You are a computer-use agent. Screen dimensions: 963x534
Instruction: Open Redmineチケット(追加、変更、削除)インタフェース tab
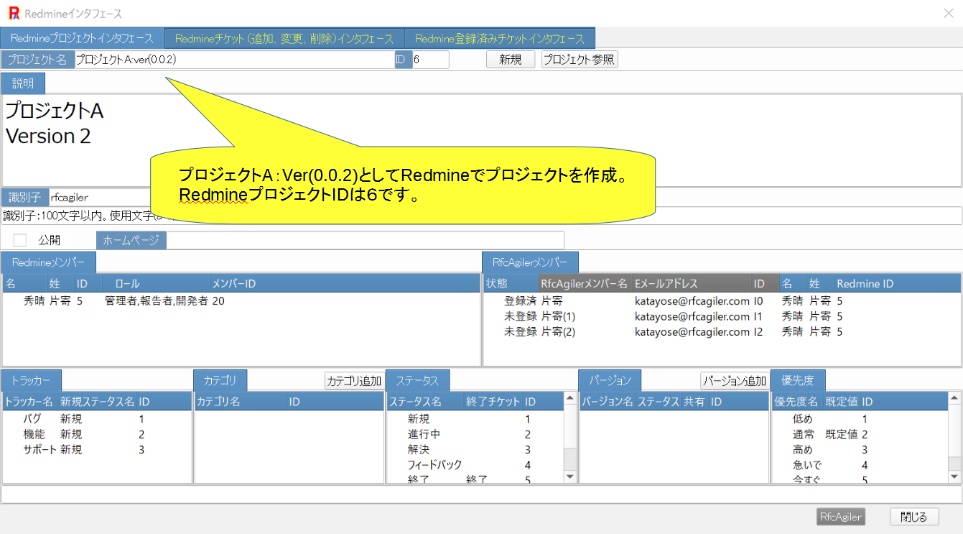[x=284, y=38]
